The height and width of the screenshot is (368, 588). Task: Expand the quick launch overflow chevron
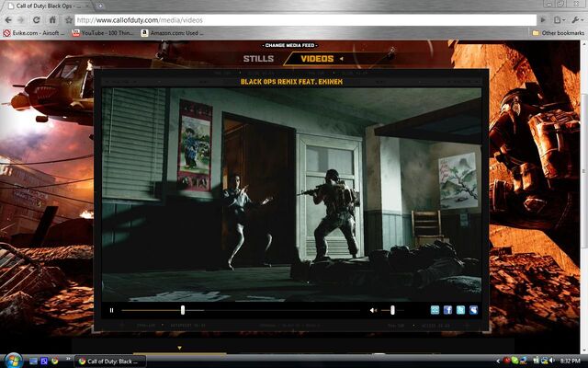click(68, 359)
